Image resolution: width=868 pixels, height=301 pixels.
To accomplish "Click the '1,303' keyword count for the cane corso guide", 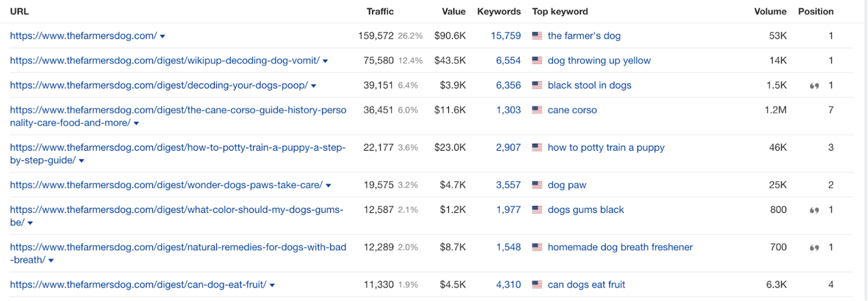I will [508, 110].
